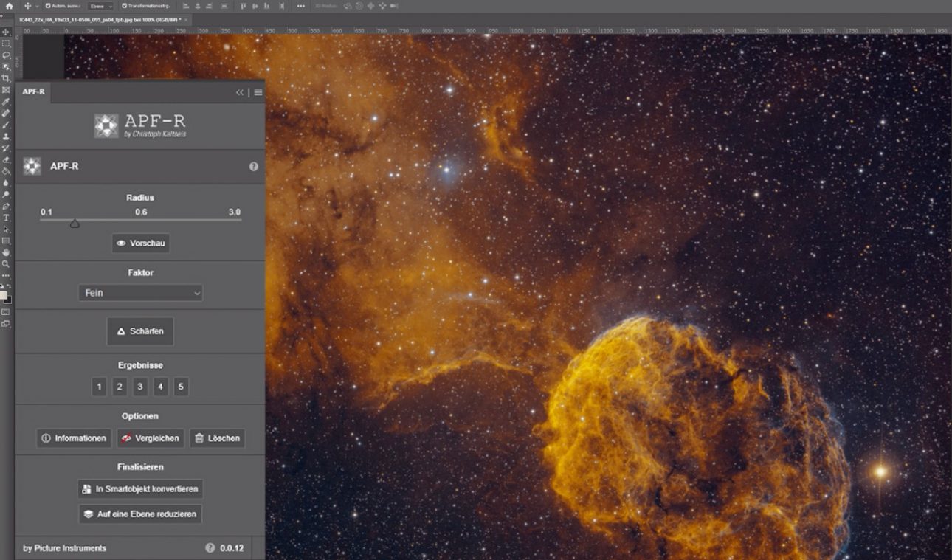Collapse the APF-R panel with double chevron
Screen dimensions: 952x560
tap(239, 92)
